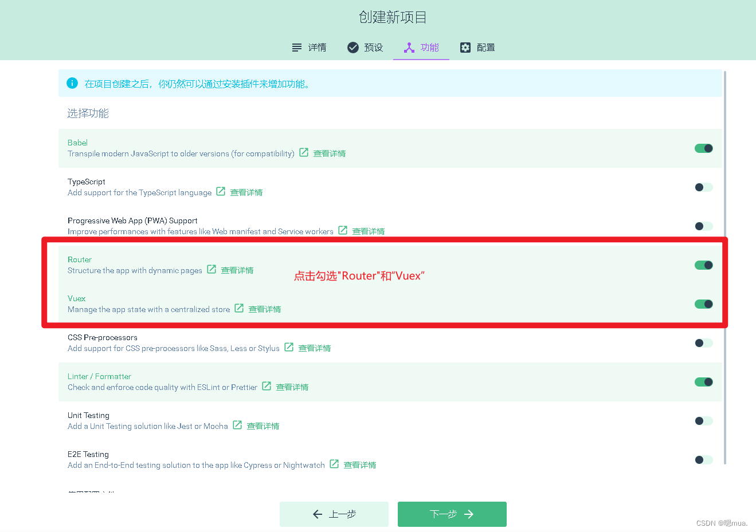Open Router external link icon
The image size is (756, 532).
pyautogui.click(x=211, y=269)
